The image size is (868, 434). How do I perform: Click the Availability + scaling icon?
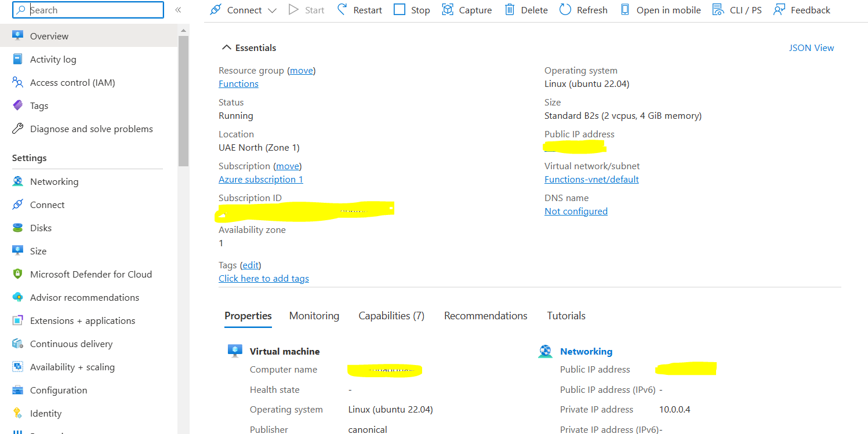coord(18,367)
